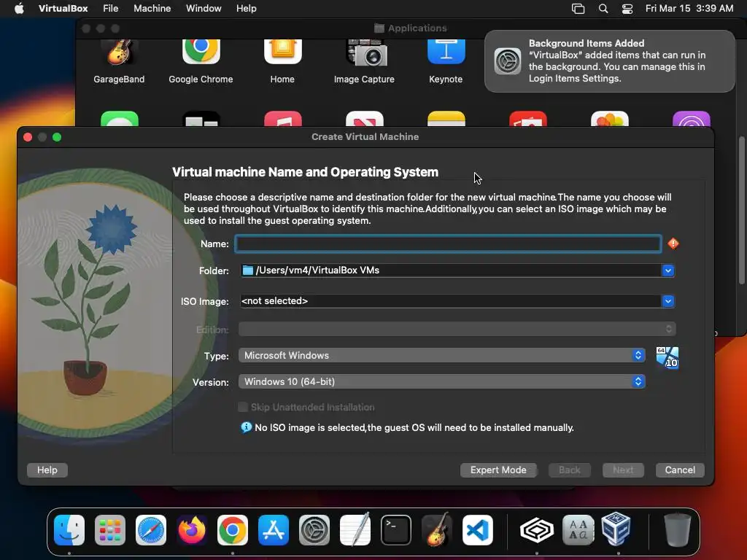Launch Firefox from the dock

pyautogui.click(x=192, y=529)
